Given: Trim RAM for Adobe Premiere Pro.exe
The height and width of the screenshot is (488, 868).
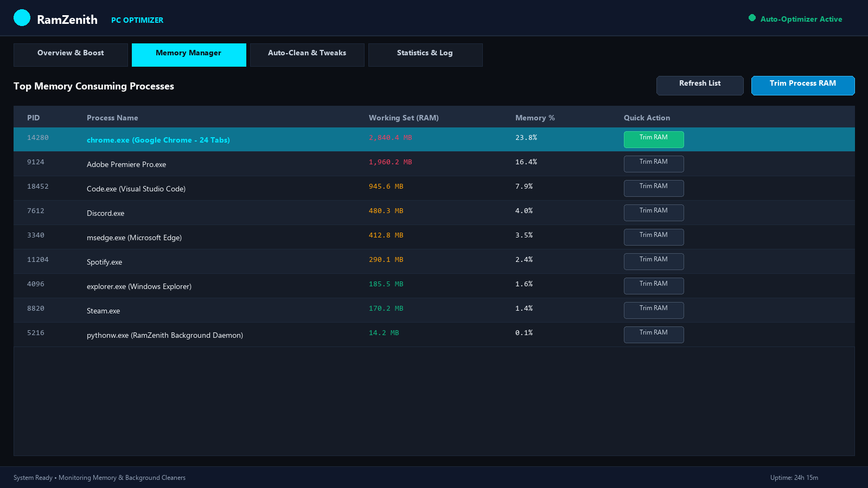Looking at the screenshot, I should click(x=654, y=164).
